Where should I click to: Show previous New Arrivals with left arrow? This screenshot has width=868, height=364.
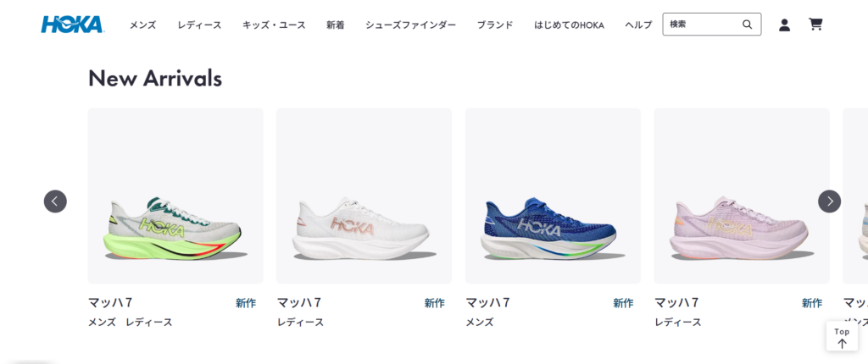pos(55,201)
